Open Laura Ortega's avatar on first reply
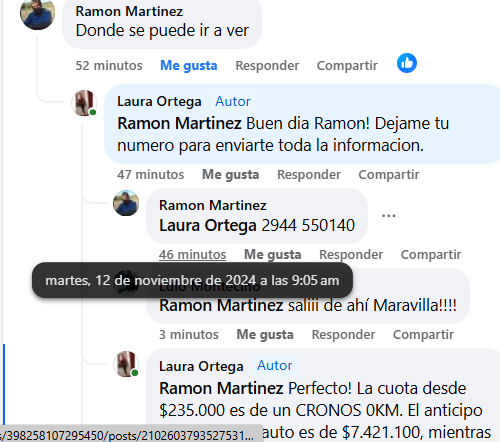 pyautogui.click(x=84, y=103)
